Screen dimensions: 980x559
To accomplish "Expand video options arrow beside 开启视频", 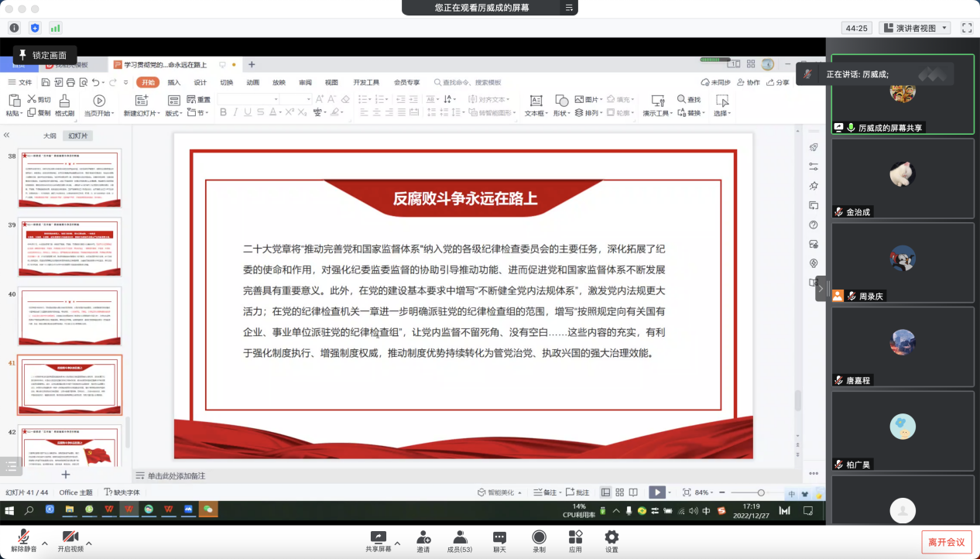I will point(89,544).
